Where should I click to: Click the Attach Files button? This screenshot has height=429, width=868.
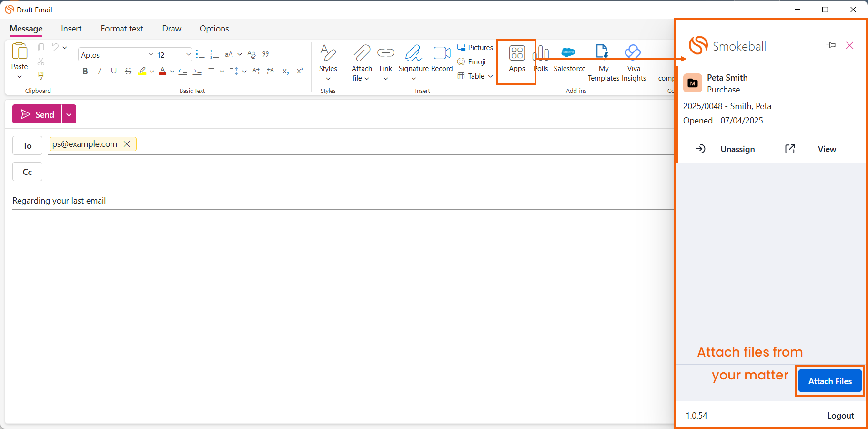(829, 381)
